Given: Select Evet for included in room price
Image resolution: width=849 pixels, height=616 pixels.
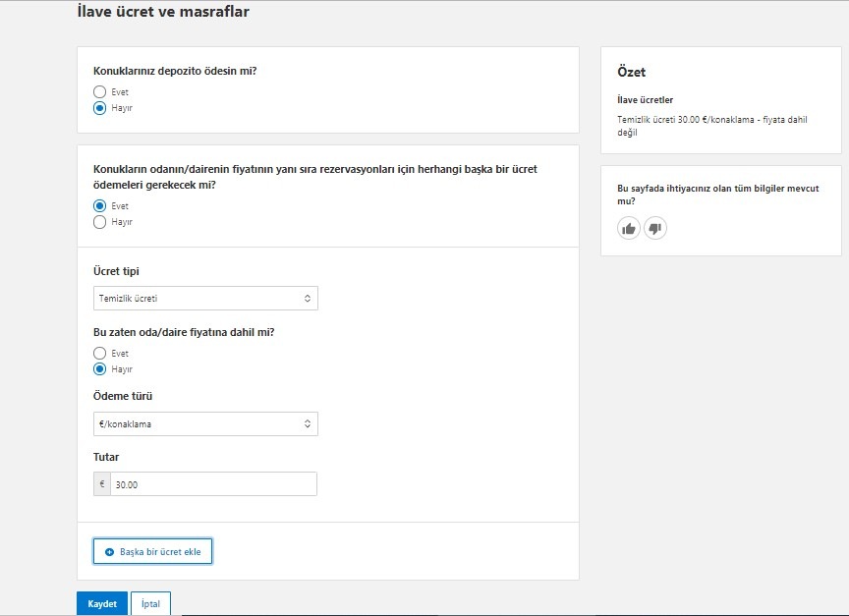Looking at the screenshot, I should point(99,353).
